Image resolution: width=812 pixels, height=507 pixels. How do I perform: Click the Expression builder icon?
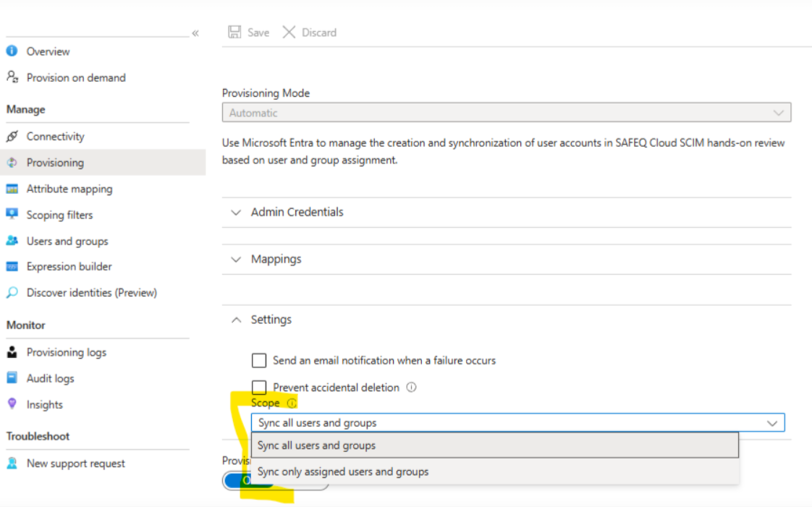(12, 266)
